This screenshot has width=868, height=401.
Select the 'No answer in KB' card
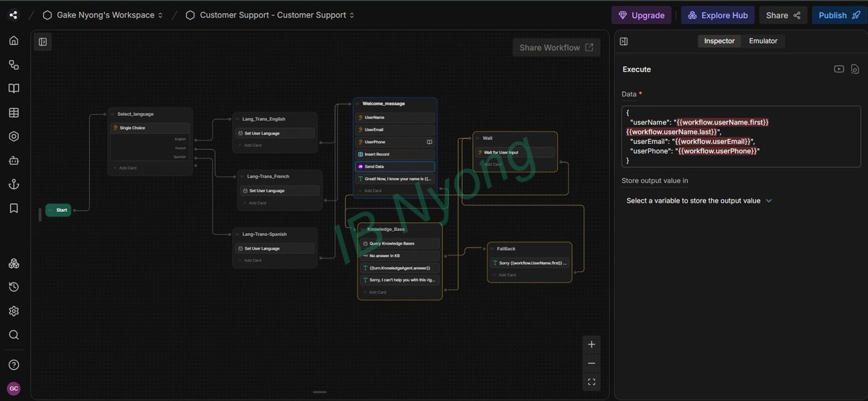click(400, 256)
